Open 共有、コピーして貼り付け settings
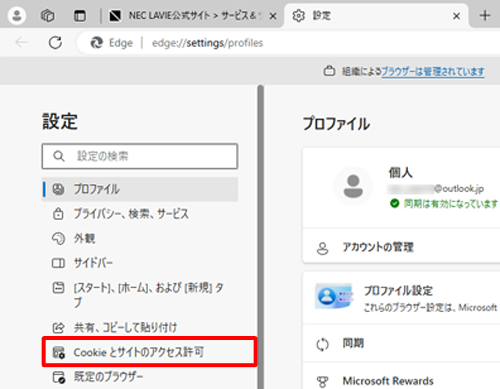500x389 pixels. pyautogui.click(x=140, y=328)
